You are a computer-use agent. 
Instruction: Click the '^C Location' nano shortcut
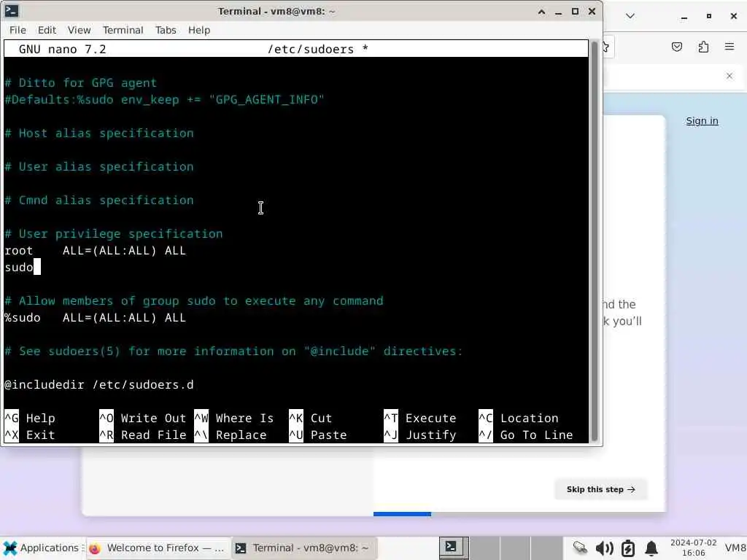tap(519, 418)
